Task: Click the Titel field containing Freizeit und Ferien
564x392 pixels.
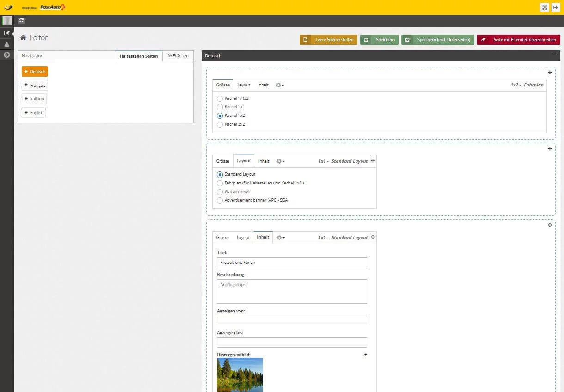Action: click(x=292, y=263)
